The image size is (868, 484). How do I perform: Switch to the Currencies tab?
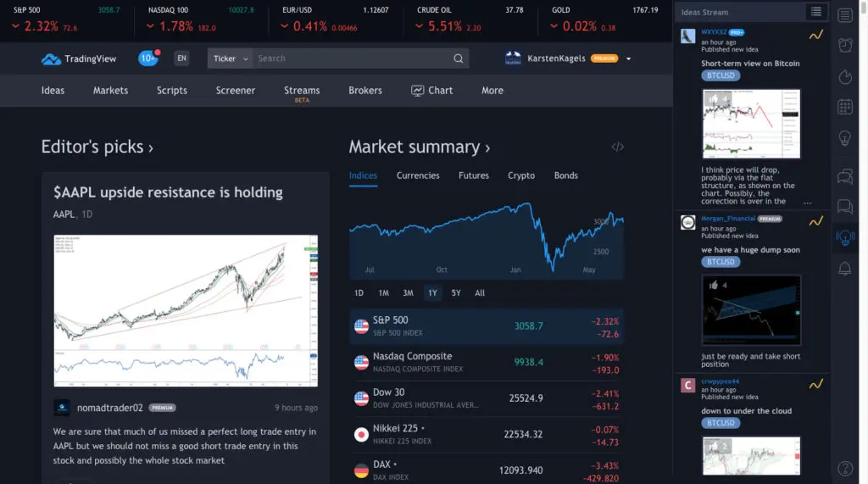point(418,175)
